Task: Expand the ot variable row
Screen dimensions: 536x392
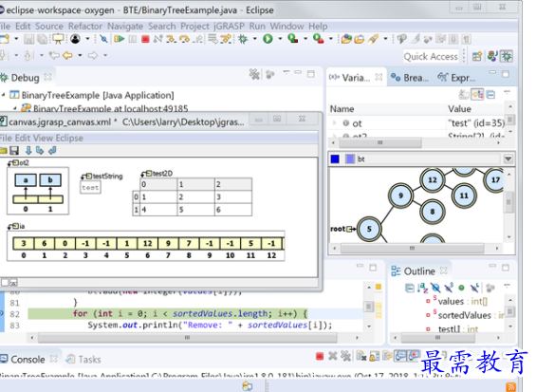Action: point(334,122)
